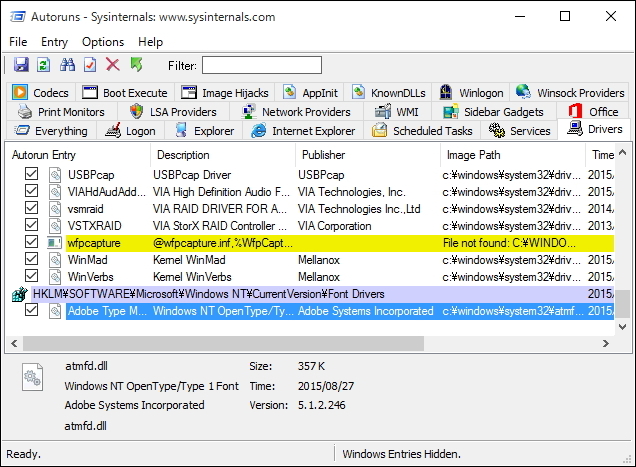636x467 pixels.
Task: Click the Autoruns title bar app icon
Action: (17, 17)
